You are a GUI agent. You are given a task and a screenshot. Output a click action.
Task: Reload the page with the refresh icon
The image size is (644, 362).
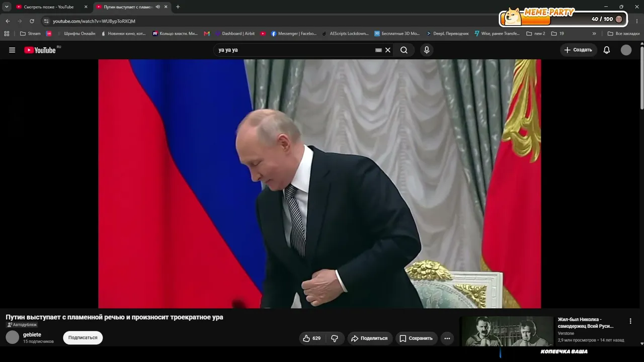(x=32, y=21)
